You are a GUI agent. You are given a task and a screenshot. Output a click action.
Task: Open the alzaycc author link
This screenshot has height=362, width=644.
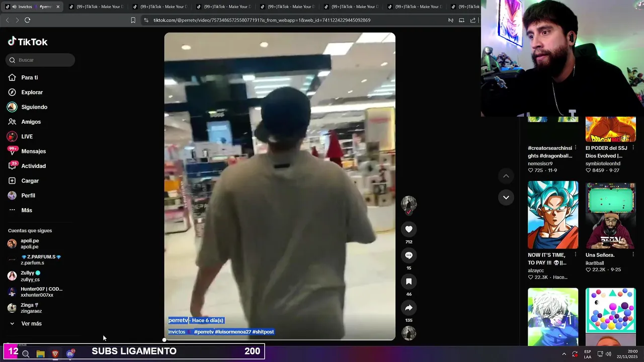(x=536, y=270)
